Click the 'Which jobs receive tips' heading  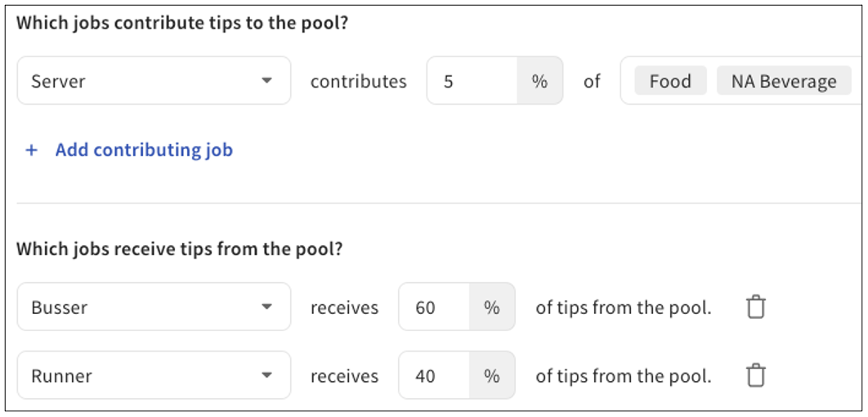click(179, 249)
